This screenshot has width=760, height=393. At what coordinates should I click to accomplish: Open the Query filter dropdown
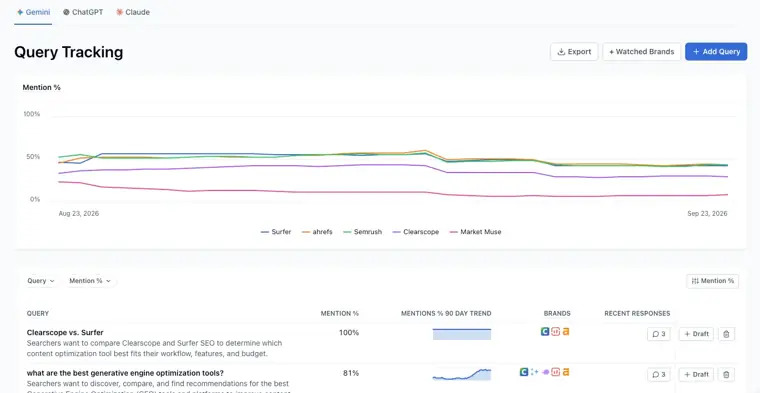[41, 281]
